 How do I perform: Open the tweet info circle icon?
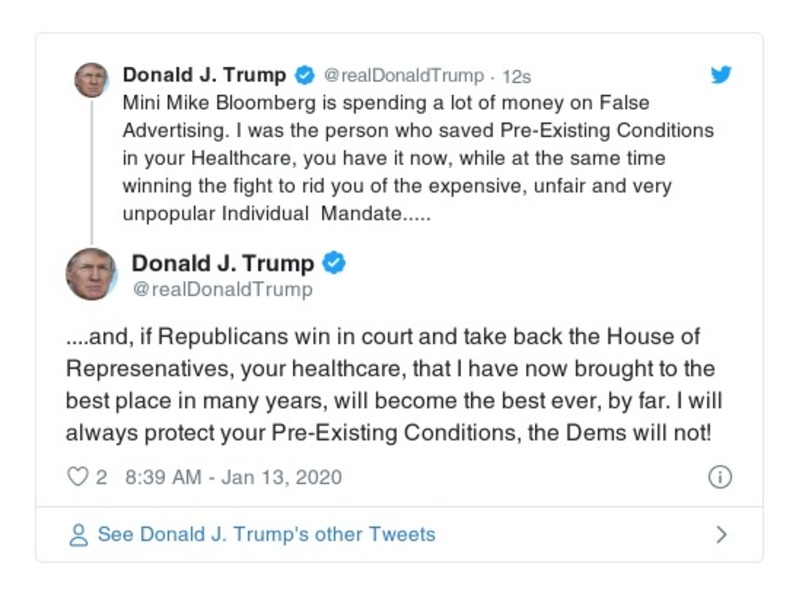coord(719,477)
